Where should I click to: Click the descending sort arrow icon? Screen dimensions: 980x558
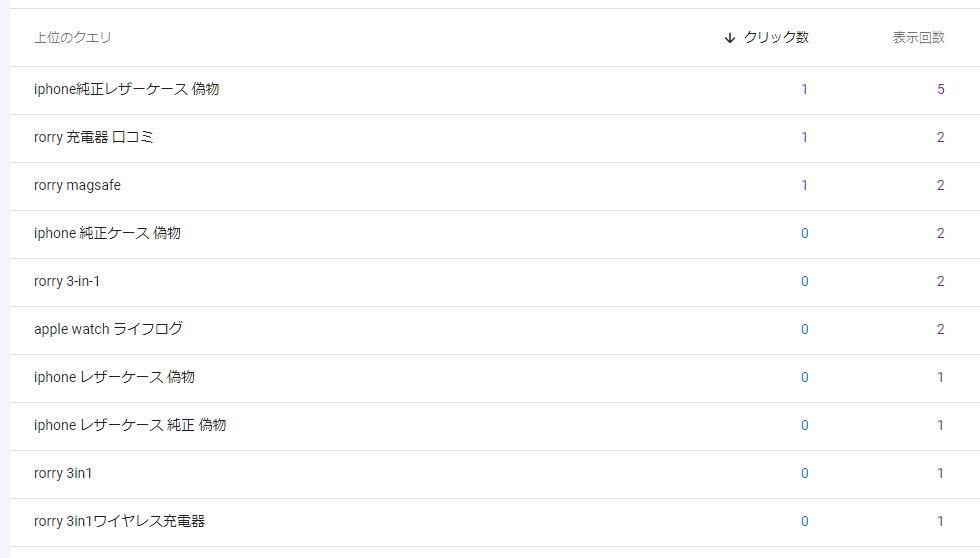729,38
